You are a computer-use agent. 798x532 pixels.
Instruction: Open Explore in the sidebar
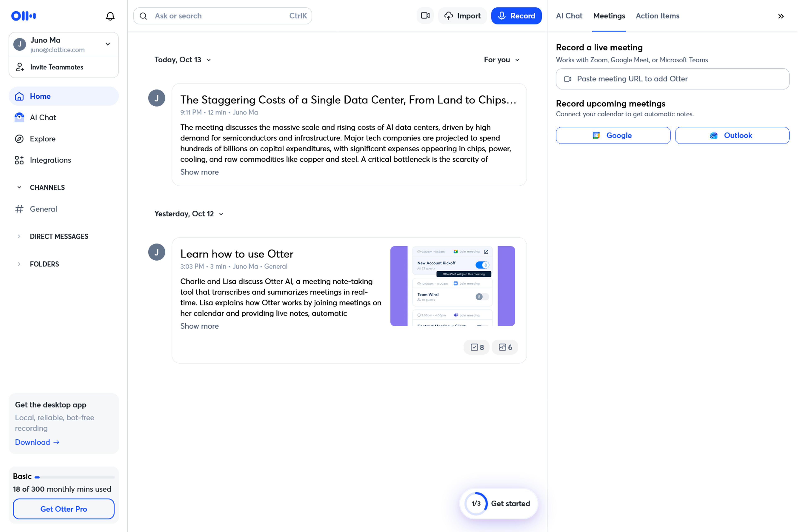tap(64, 139)
